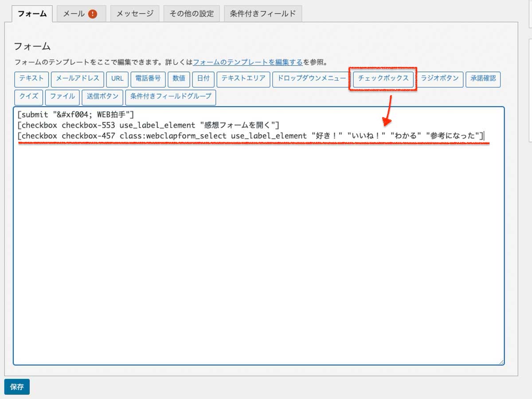Screen dimensions: 532x399
Task: Insert a メールアドレス field tag
Action: click(78, 79)
